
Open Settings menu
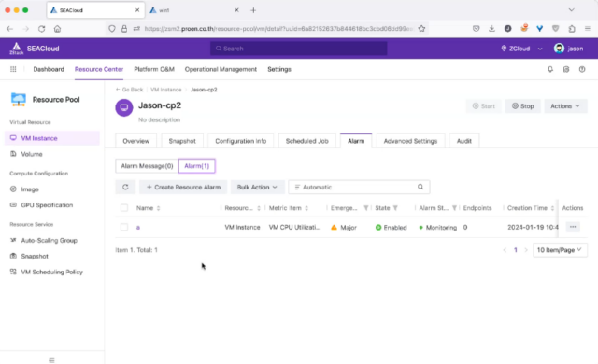click(x=279, y=69)
